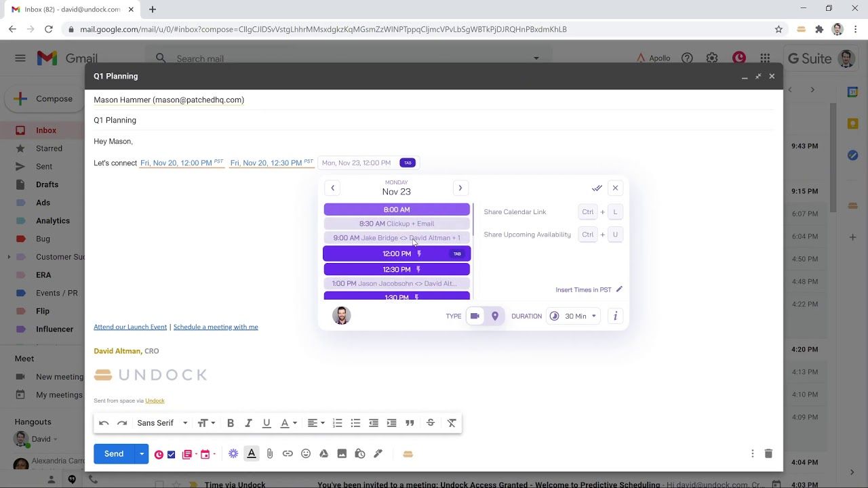This screenshot has width=868, height=488.
Task: Increase the indent
Action: 391,423
